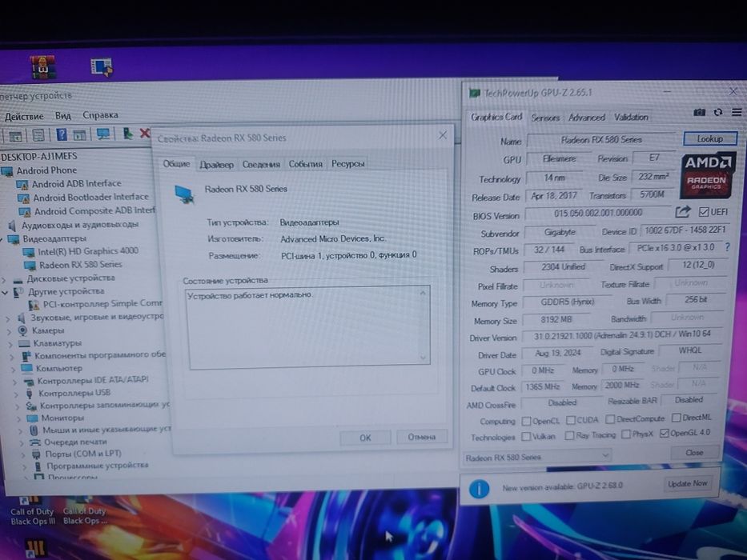The width and height of the screenshot is (747, 560).
Task: Open the second Call of Duty Black Ops shortcut
Action: tap(86, 510)
